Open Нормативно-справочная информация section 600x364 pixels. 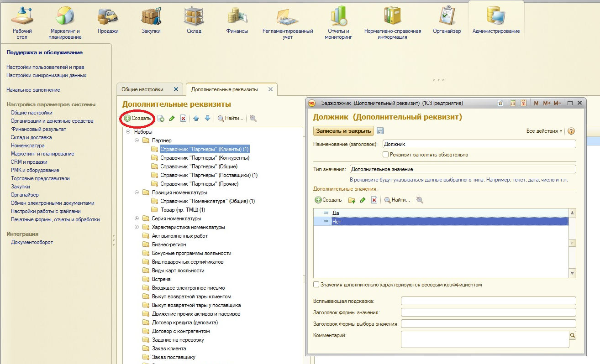(393, 22)
